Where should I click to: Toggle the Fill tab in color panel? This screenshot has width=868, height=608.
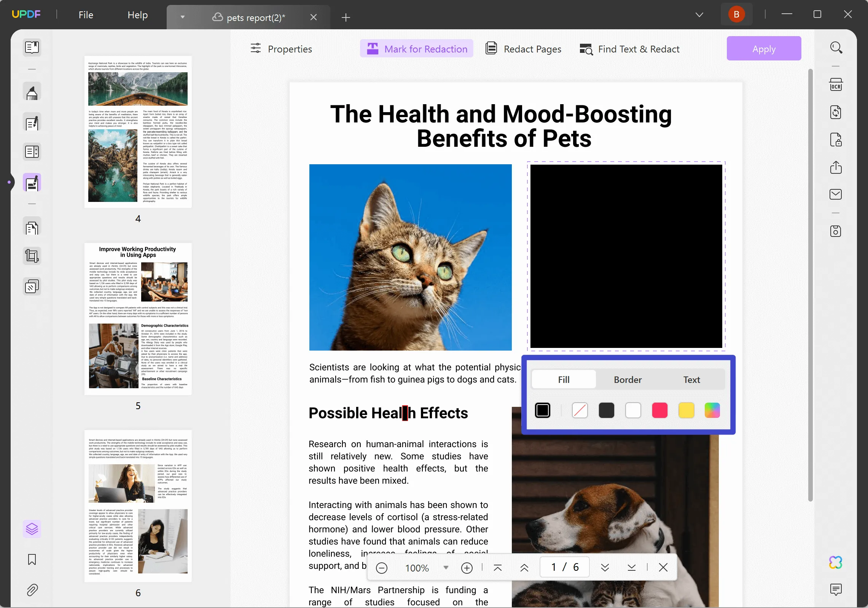564,380
